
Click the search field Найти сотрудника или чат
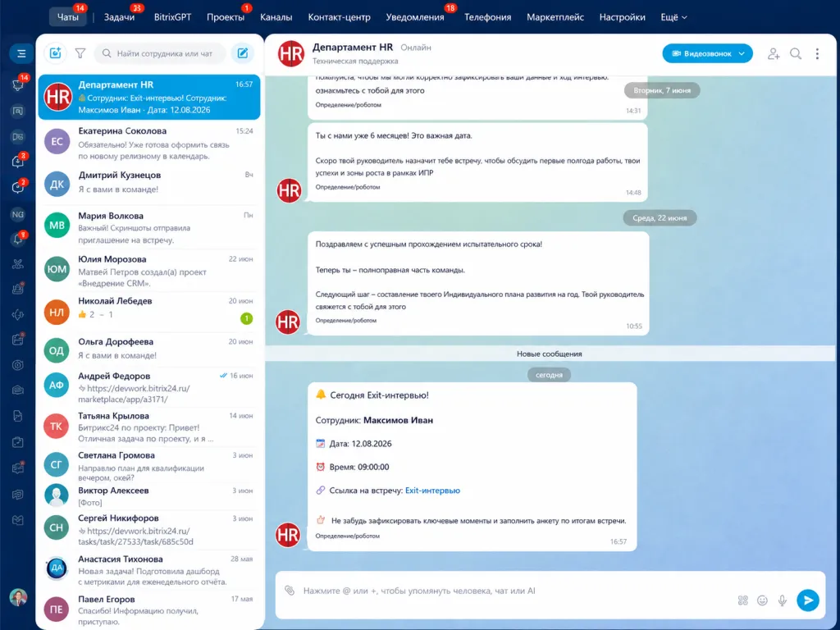(x=160, y=53)
